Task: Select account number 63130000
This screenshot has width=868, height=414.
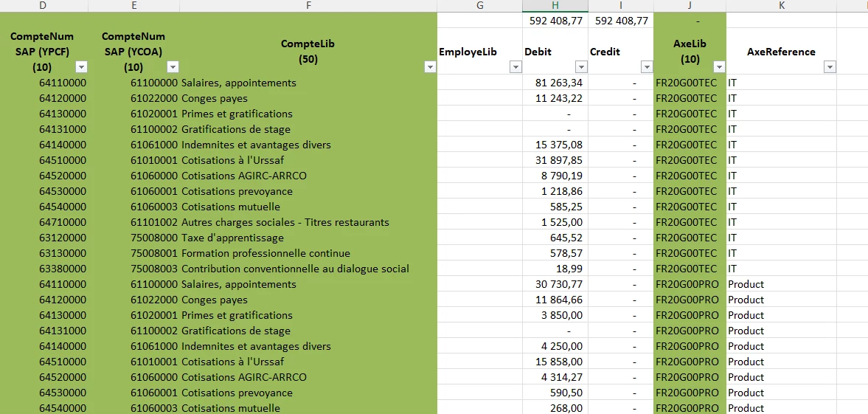Action: coord(44,253)
